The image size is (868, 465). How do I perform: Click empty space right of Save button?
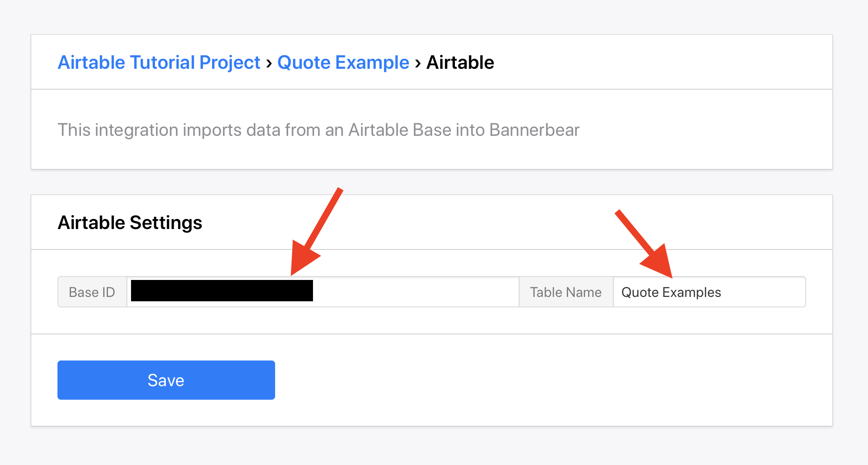(522, 380)
